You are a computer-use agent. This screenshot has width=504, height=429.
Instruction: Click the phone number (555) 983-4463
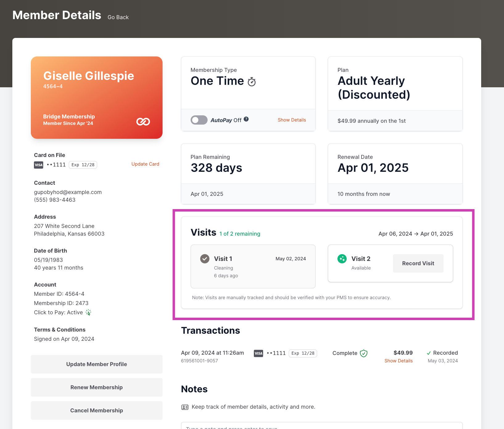(55, 200)
